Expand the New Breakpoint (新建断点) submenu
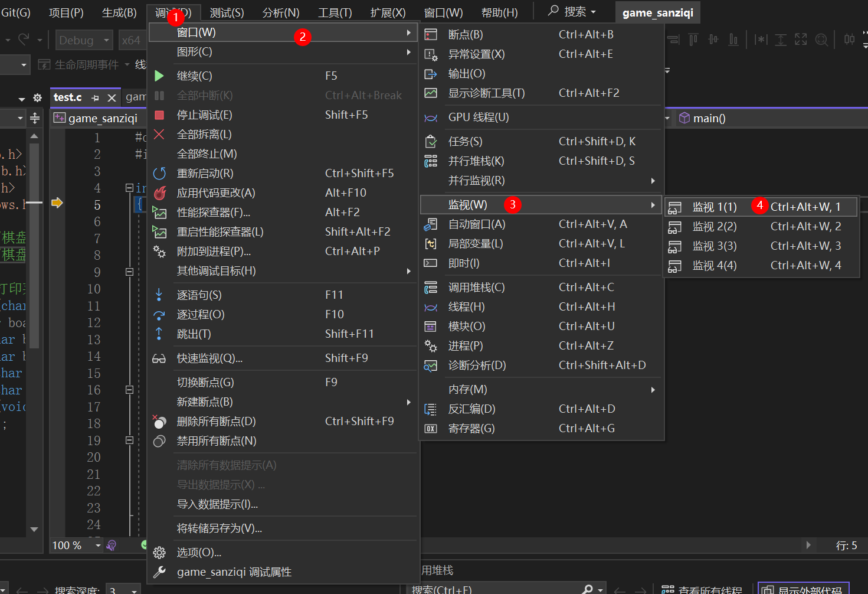This screenshot has width=868, height=594. [283, 402]
